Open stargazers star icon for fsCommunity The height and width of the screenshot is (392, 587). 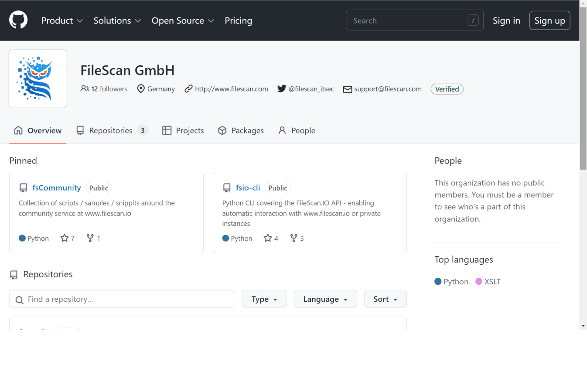coord(65,238)
